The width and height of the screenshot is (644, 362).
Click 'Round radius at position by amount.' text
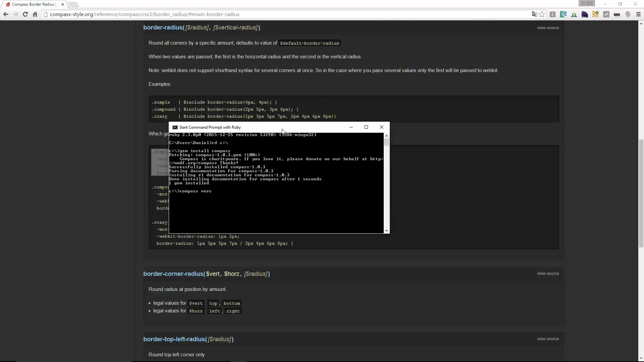tap(187, 289)
